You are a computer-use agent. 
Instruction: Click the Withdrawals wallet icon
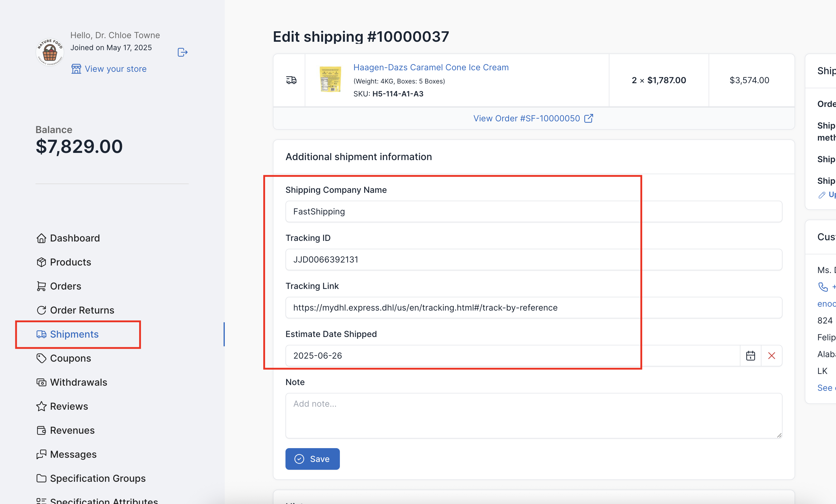41,382
